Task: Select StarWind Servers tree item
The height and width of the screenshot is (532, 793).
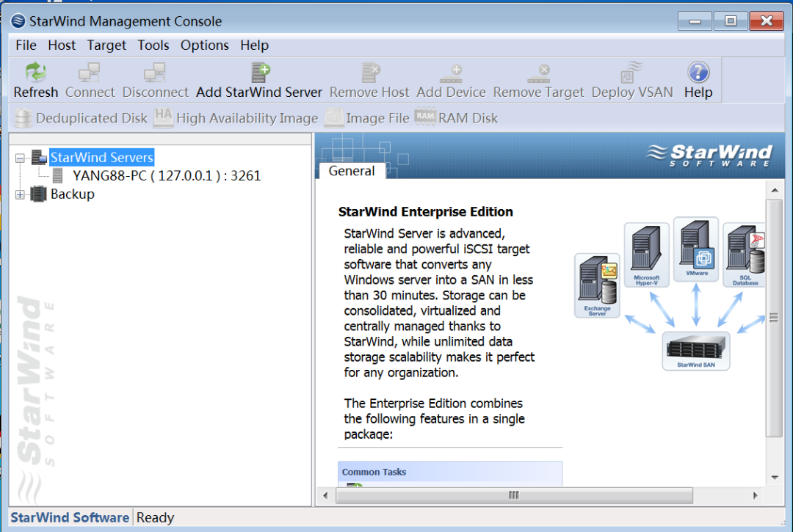Action: 101,157
